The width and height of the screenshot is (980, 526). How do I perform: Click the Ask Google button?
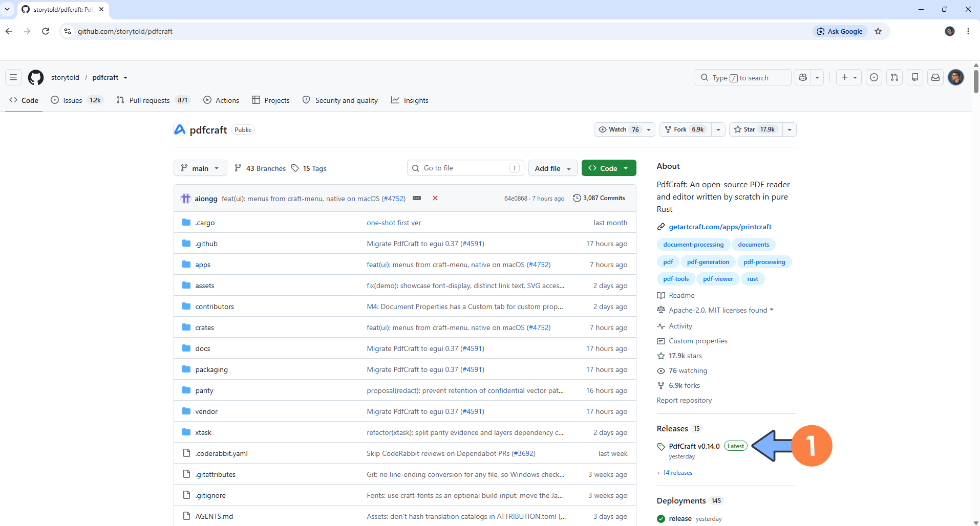(840, 31)
